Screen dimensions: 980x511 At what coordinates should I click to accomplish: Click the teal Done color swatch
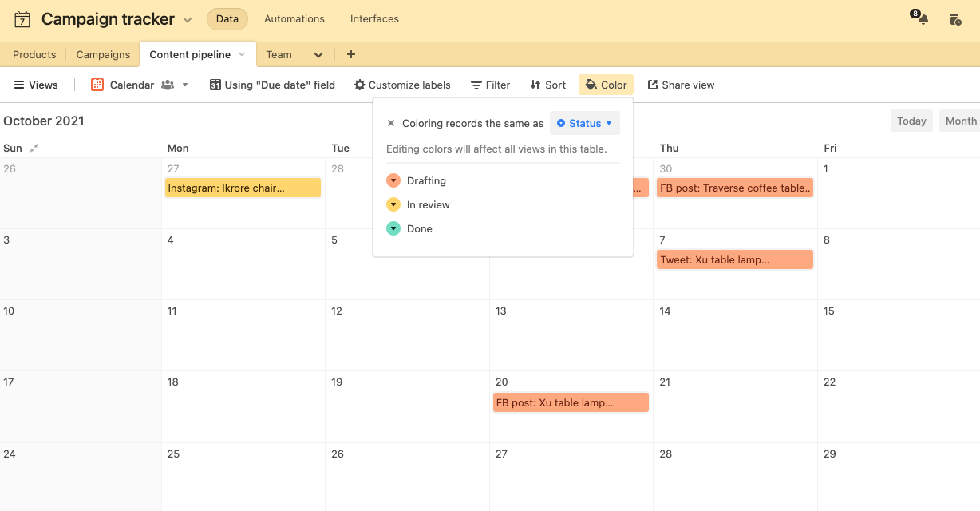point(393,229)
